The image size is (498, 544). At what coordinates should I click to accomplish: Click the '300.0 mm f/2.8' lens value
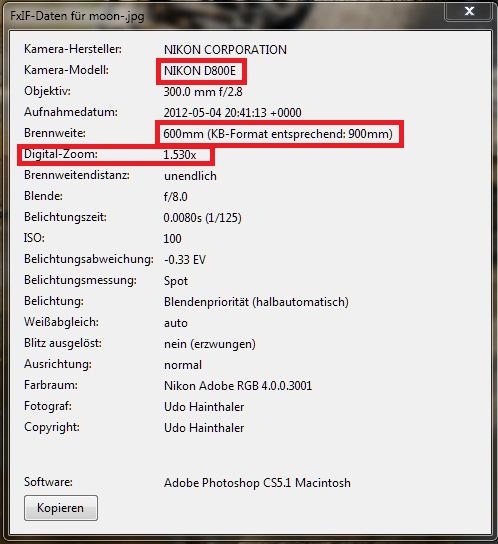[203, 92]
